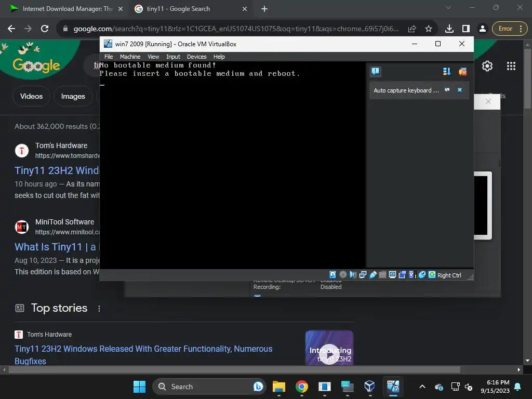Screen dimensions: 532x399
Task: Click the recording indicator in VirtualBox status bar
Action: (x=402, y=274)
